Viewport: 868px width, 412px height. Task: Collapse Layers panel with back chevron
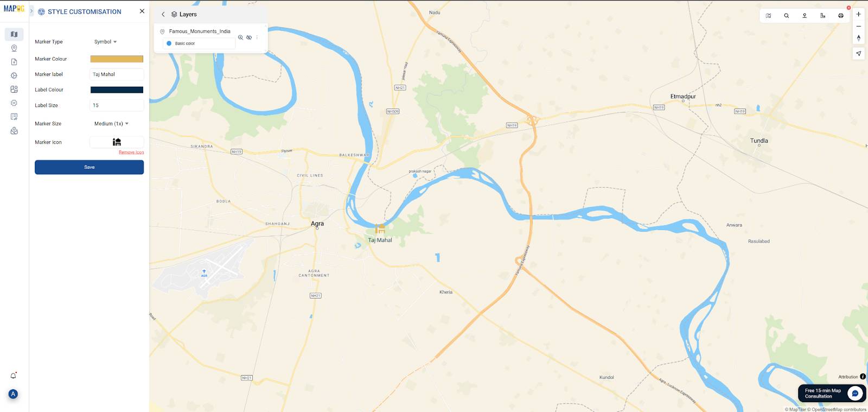(163, 15)
